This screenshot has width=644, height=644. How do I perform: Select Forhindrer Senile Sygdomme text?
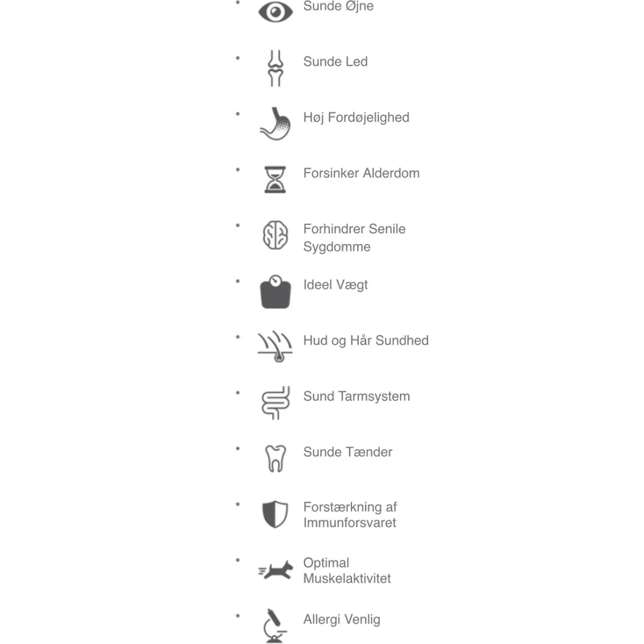click(355, 238)
